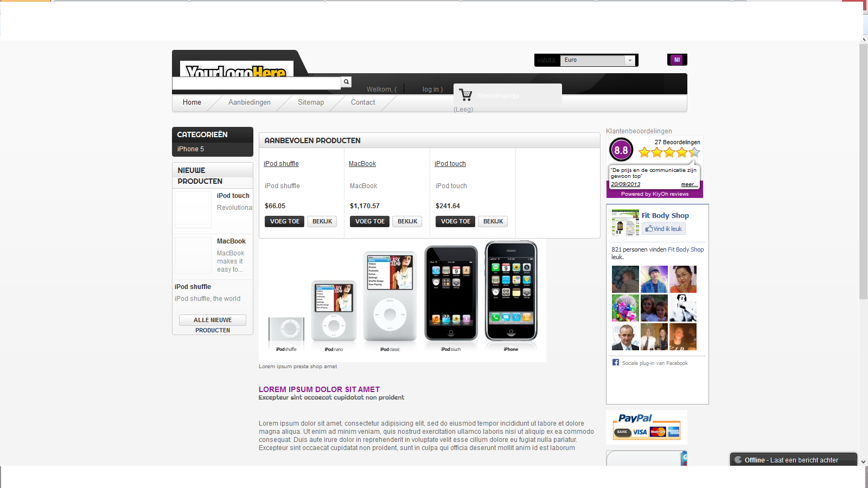This screenshot has width=868, height=488.
Task: Go to the Home menu item
Action: click(x=192, y=102)
